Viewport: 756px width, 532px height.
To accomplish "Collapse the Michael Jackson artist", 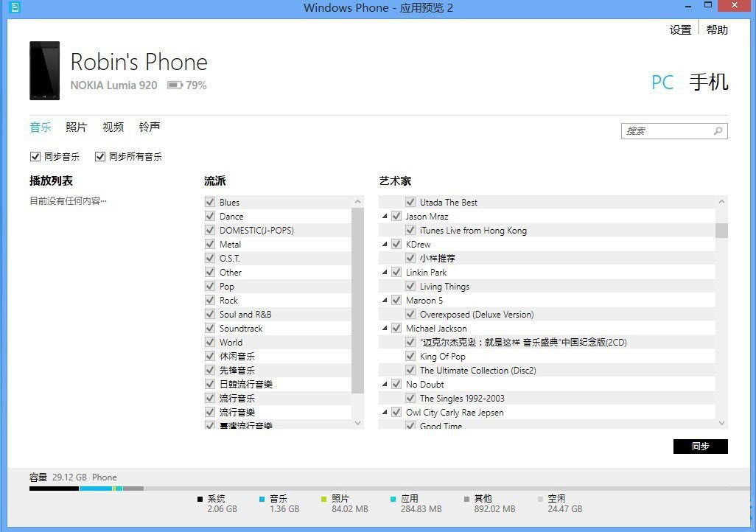I will tap(385, 328).
